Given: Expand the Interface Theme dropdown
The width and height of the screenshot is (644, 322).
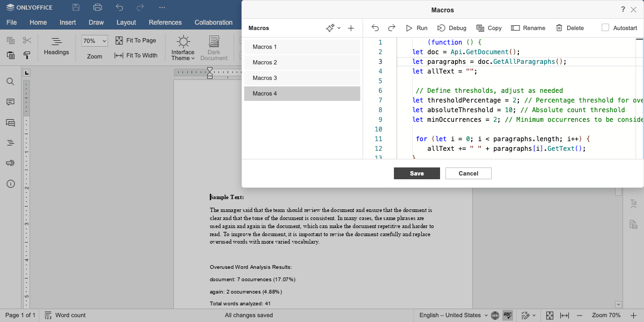Looking at the screenshot, I should [x=183, y=48].
